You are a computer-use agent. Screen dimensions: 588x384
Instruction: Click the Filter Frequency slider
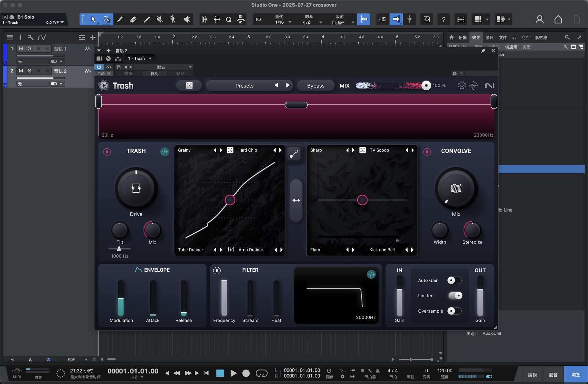pos(224,298)
